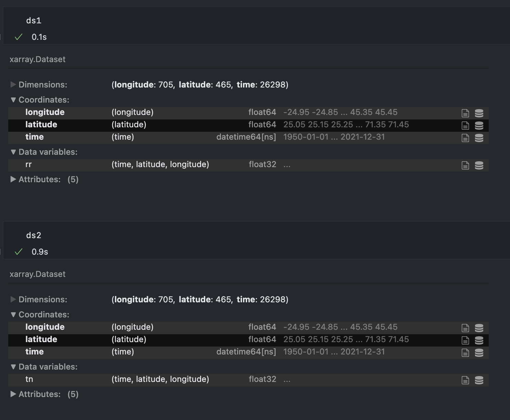This screenshot has width=510, height=420.
Task: Expand Dimensions section of ds1 dataset
Action: pos(39,84)
